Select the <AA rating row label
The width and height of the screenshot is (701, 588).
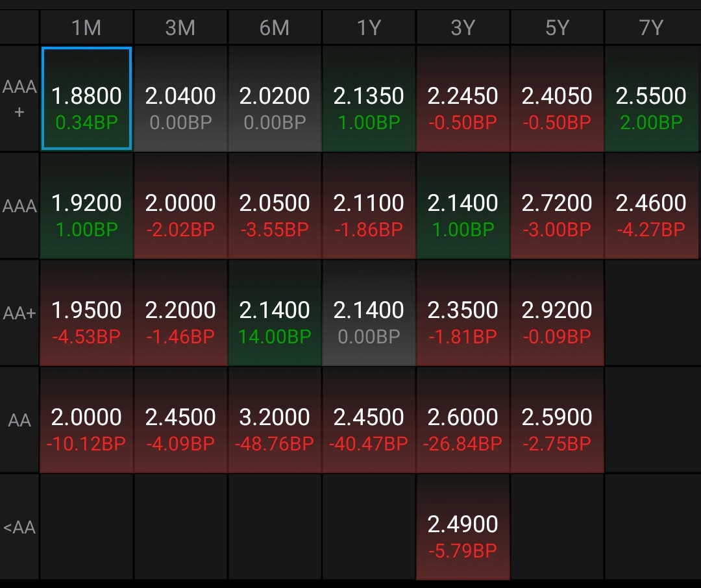[19, 528]
